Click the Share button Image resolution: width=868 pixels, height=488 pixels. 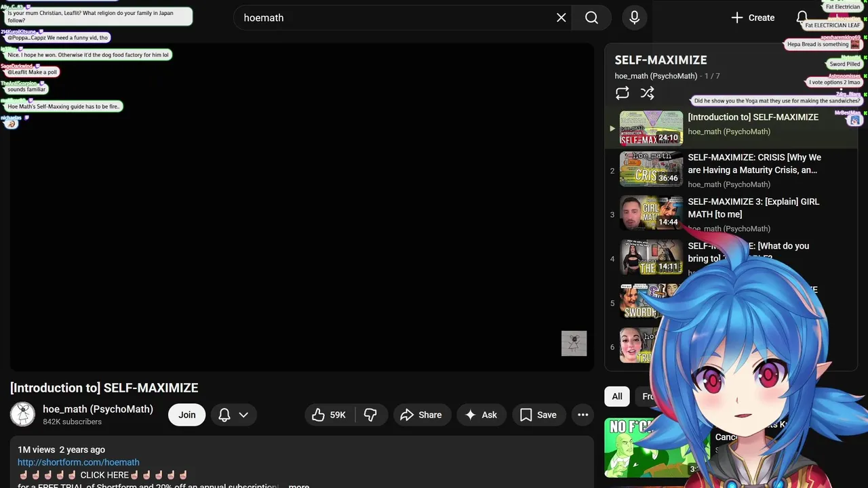421,415
